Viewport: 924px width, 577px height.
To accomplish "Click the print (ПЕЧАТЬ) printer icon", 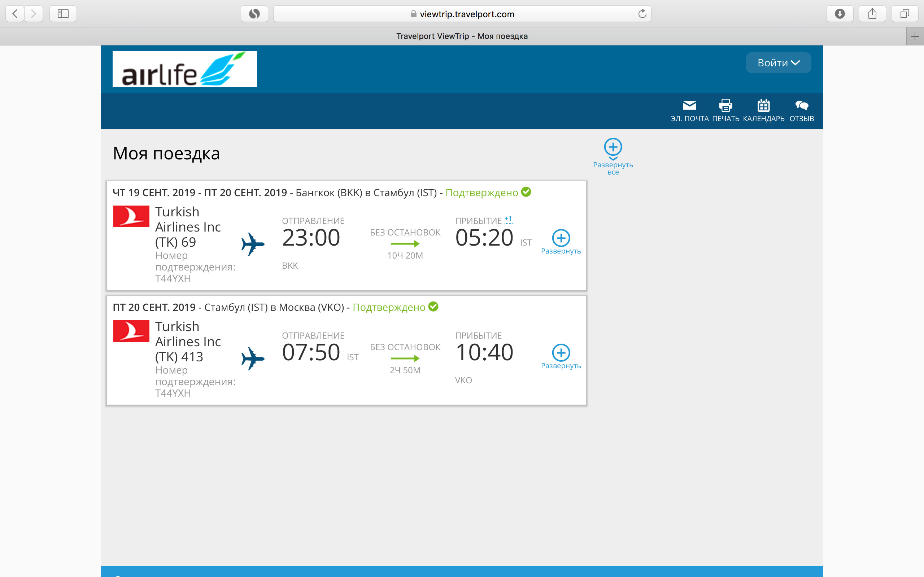I will point(725,106).
